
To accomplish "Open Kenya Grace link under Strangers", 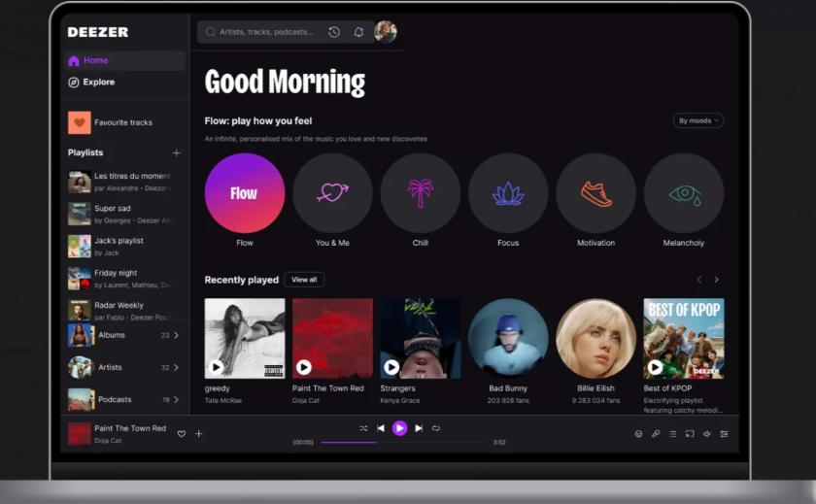I will [x=399, y=400].
